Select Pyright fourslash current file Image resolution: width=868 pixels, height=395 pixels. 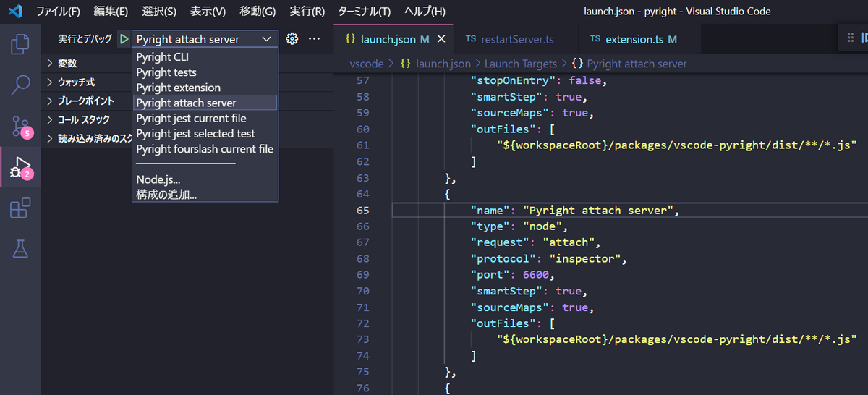(x=205, y=149)
